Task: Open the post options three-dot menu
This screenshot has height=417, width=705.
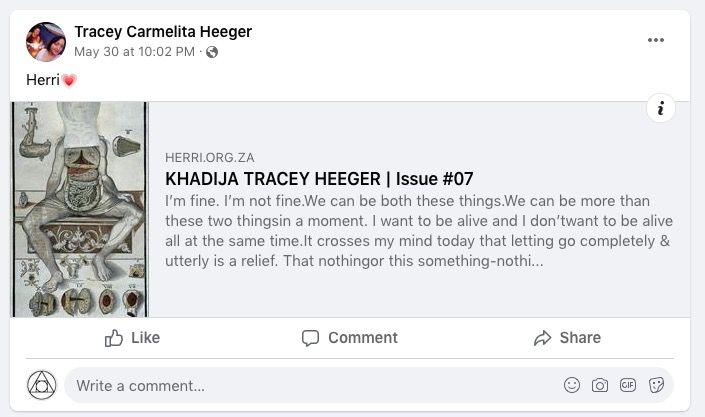Action: [656, 40]
